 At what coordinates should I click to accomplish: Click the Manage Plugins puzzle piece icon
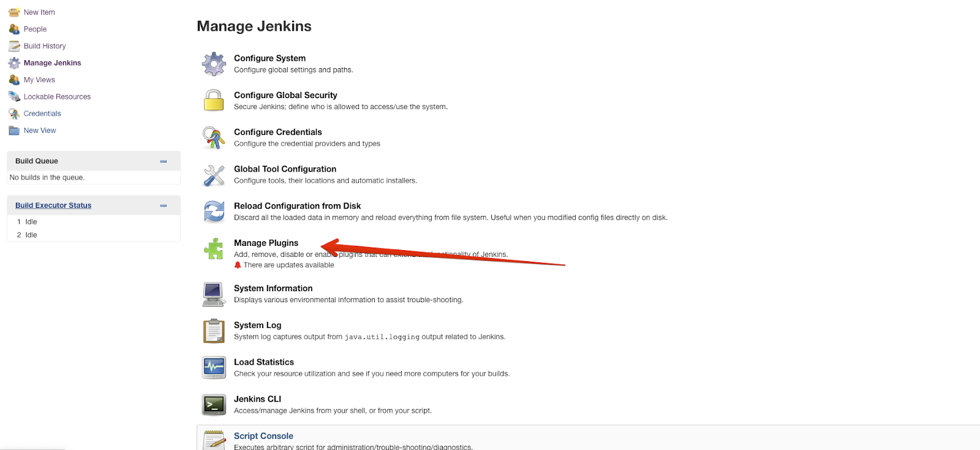coord(214,248)
